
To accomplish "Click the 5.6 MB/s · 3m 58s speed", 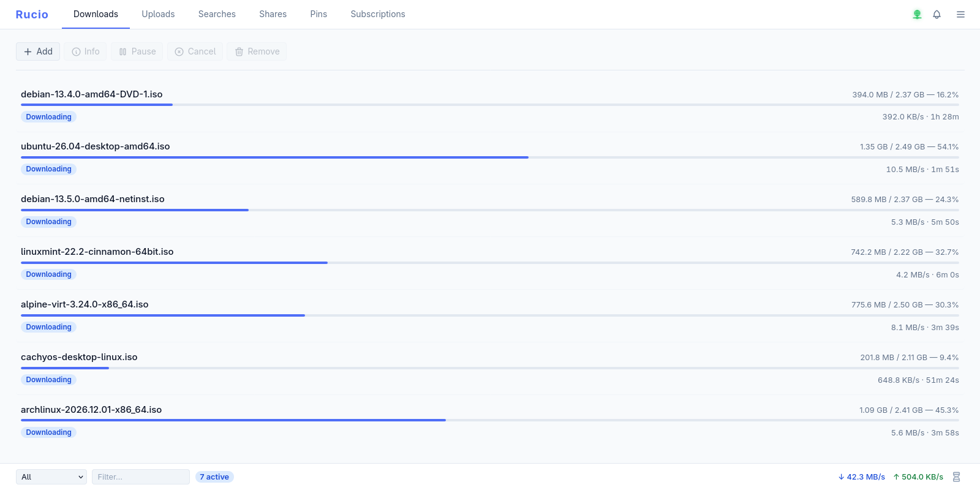I will point(925,433).
